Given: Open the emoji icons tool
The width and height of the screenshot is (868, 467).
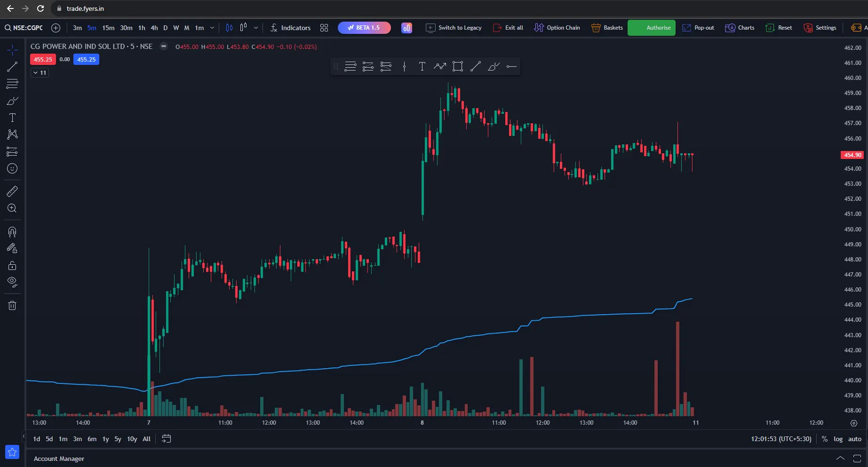Looking at the screenshot, I should point(12,168).
